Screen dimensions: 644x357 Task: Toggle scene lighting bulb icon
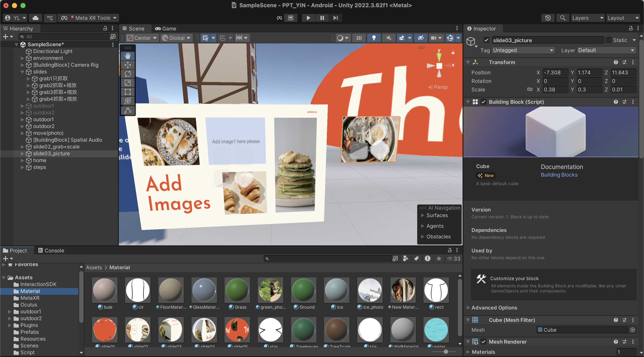(x=374, y=38)
